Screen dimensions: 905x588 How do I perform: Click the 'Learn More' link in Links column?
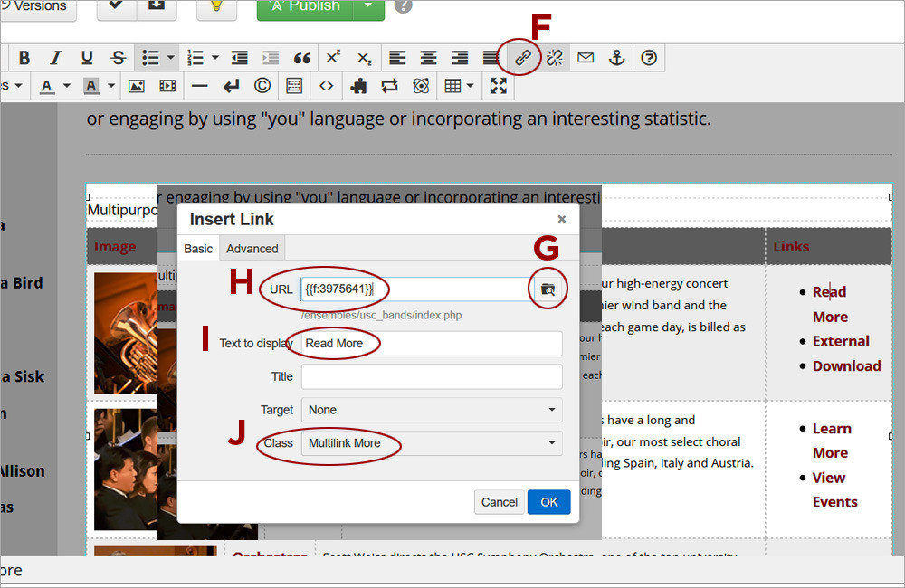(x=832, y=441)
